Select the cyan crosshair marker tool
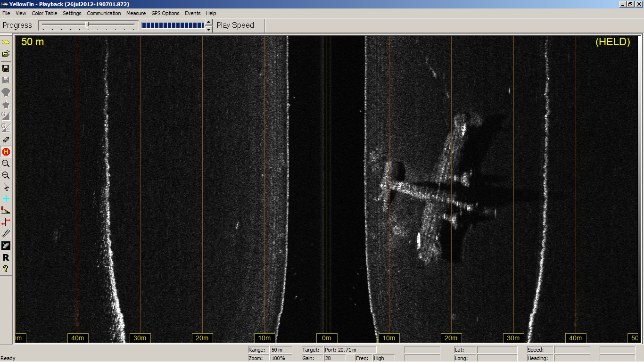 (x=6, y=199)
